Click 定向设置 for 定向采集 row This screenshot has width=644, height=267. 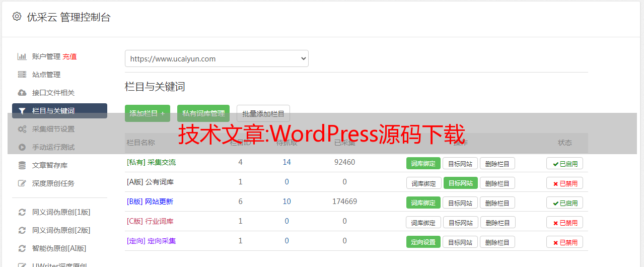click(x=423, y=242)
